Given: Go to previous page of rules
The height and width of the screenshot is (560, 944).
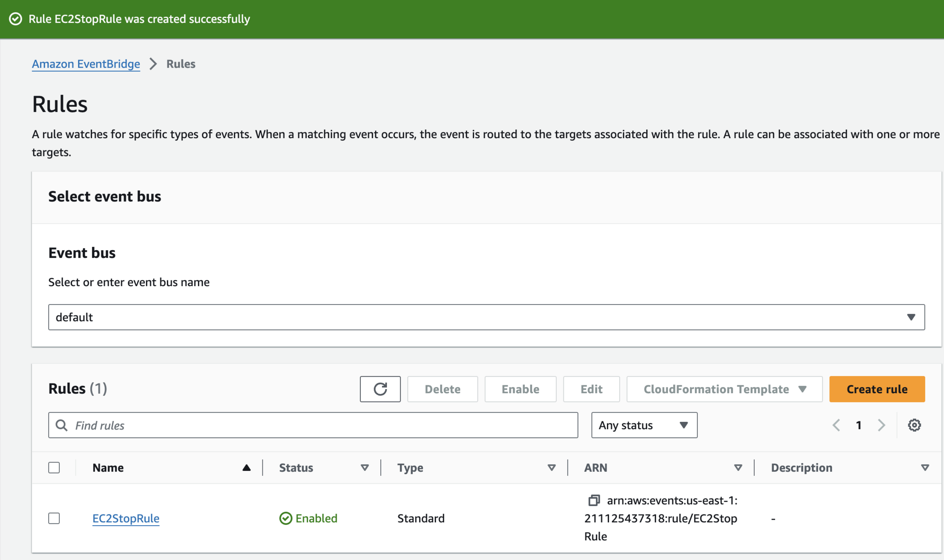Looking at the screenshot, I should 836,425.
